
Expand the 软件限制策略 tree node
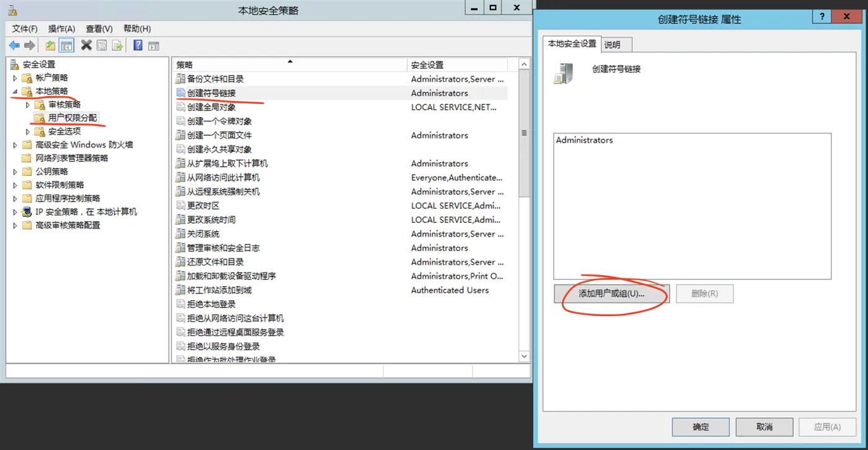[x=15, y=185]
